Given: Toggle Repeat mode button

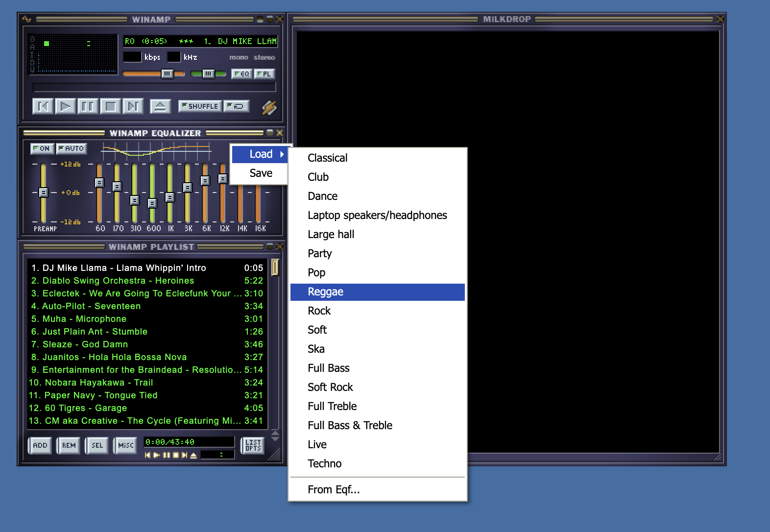Looking at the screenshot, I should point(237,106).
